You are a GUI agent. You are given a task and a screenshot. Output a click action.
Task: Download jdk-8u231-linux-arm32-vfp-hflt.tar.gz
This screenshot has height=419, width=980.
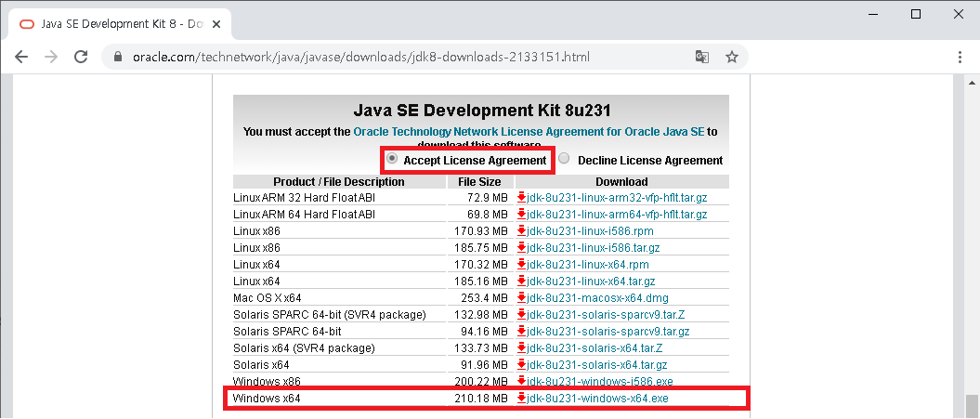coord(617,198)
